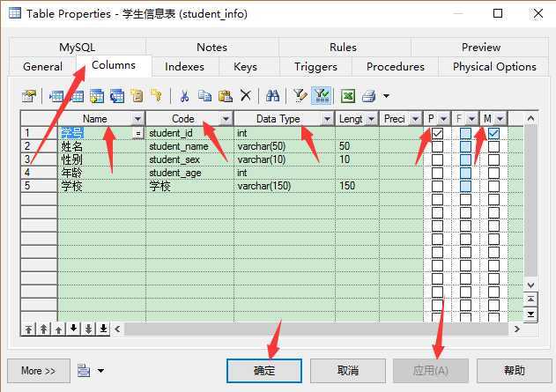
Task: Toggle mandatory checkbox for student_id row
Action: point(493,133)
